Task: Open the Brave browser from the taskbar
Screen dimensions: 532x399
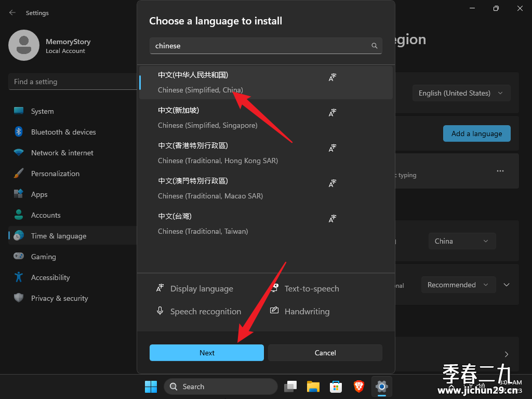Action: 358,387
